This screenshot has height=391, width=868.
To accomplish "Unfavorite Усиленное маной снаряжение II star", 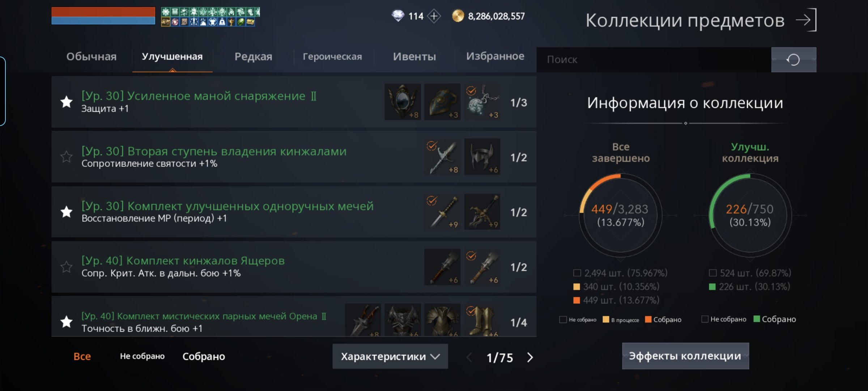I will [67, 102].
